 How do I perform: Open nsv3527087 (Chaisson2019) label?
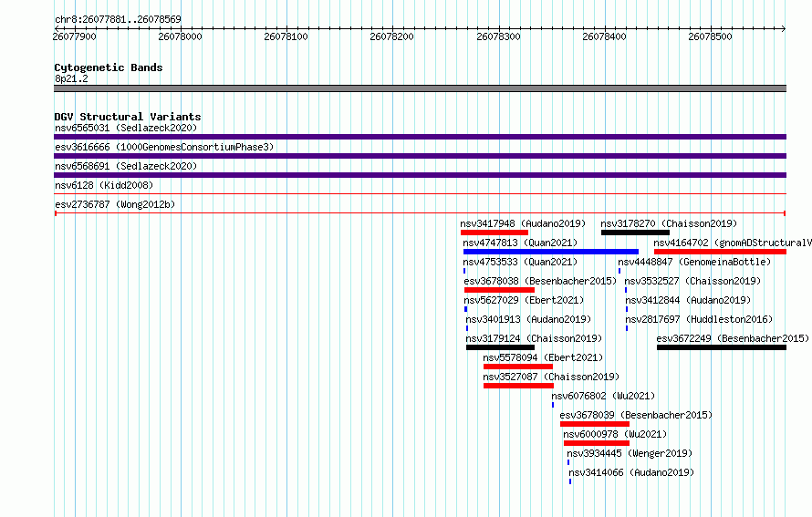[x=551, y=377]
